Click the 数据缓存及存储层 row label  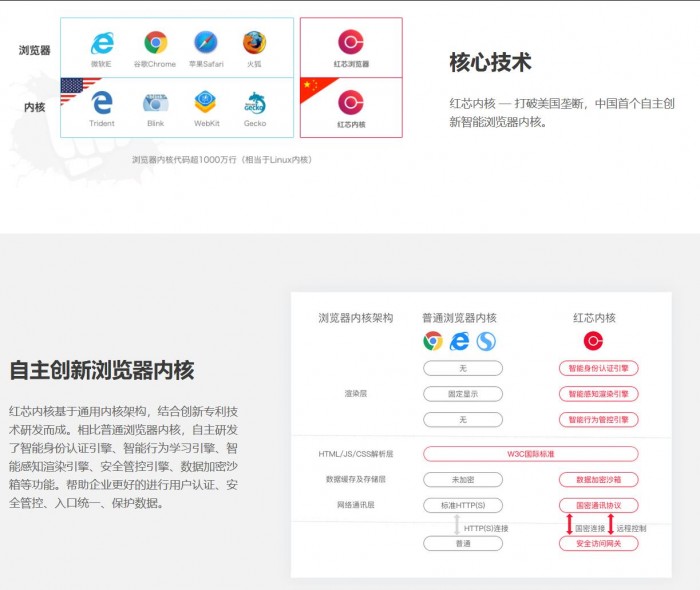click(x=355, y=479)
